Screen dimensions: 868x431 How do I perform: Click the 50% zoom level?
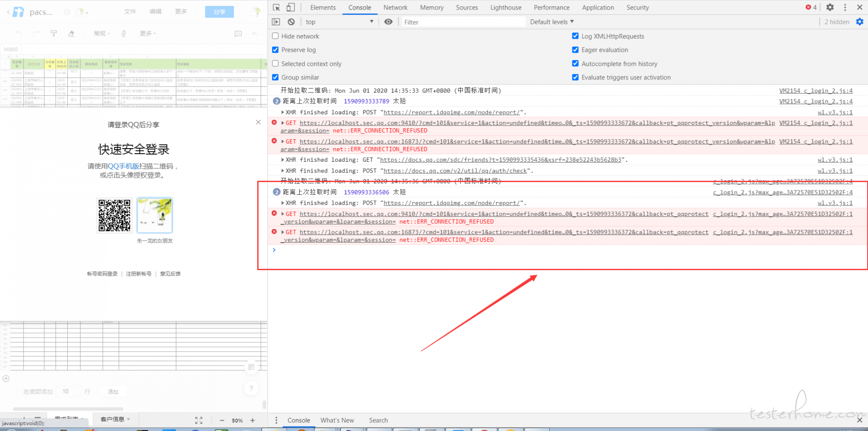237,421
